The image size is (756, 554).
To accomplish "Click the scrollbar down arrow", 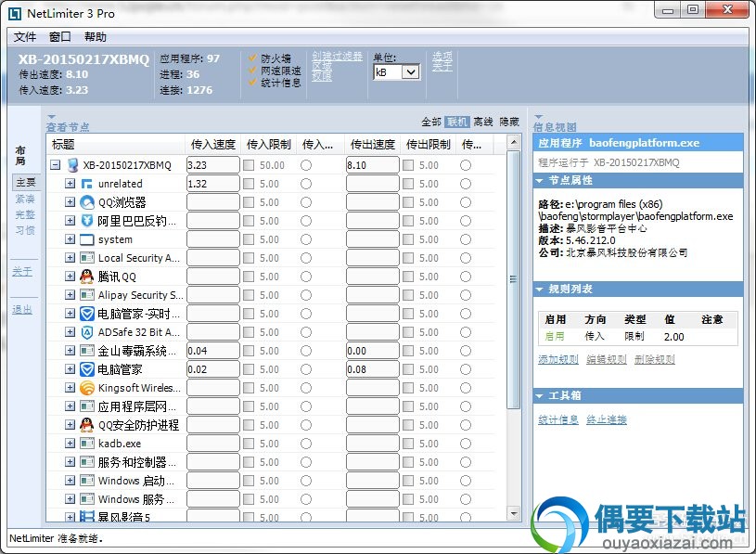I will point(514,514).
